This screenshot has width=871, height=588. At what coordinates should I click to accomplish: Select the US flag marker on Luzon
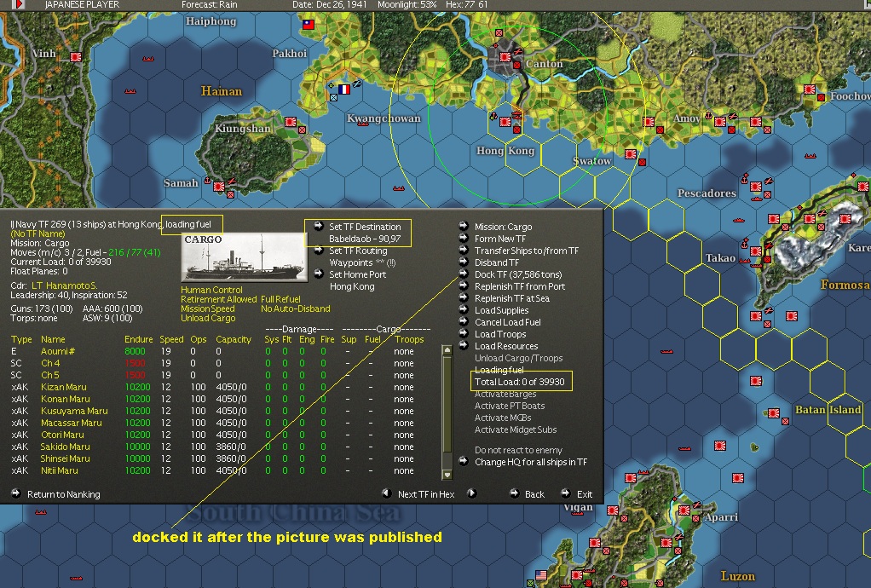pyautogui.click(x=541, y=574)
